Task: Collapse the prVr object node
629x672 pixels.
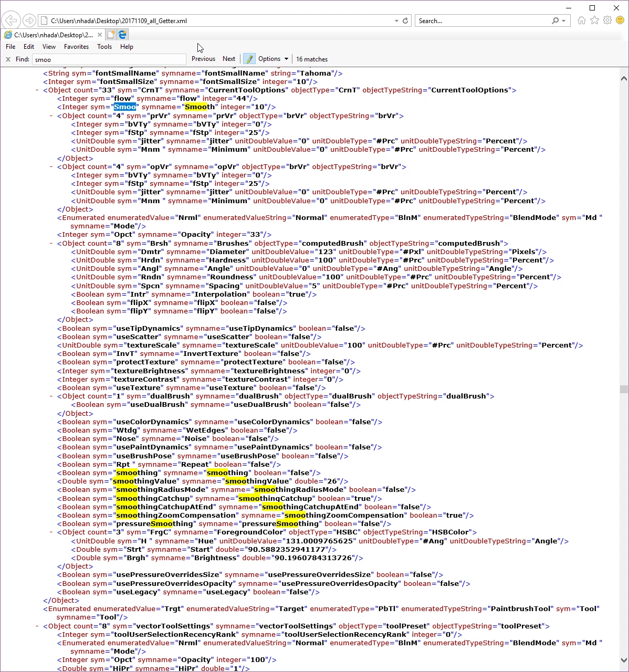Action: coord(51,116)
